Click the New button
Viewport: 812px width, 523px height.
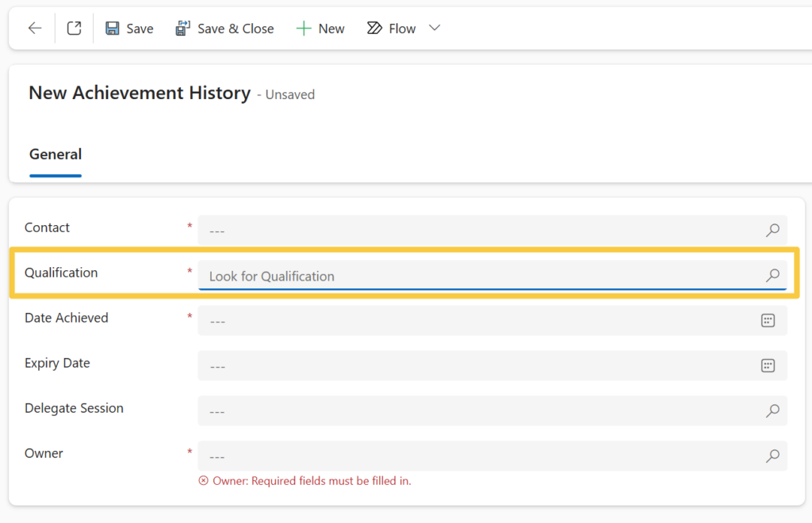click(320, 29)
